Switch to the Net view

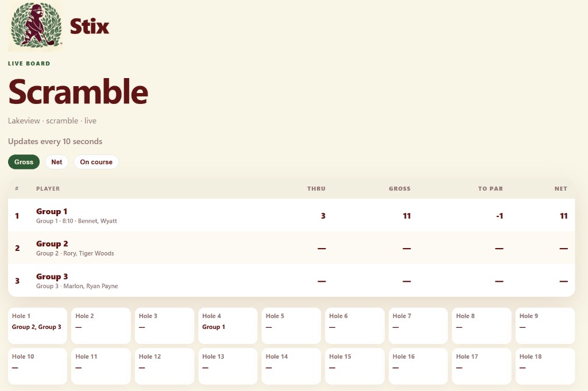[57, 162]
